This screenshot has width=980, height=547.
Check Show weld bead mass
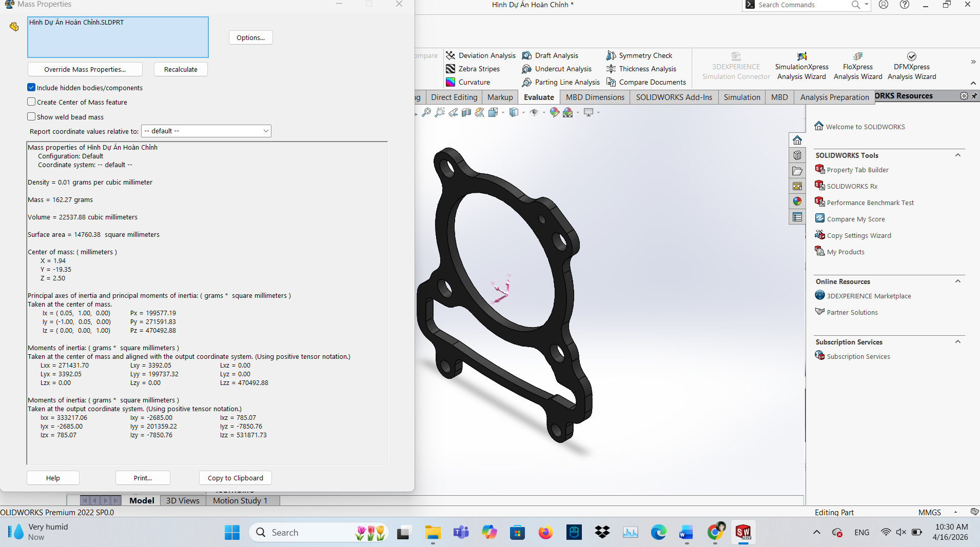tap(31, 117)
